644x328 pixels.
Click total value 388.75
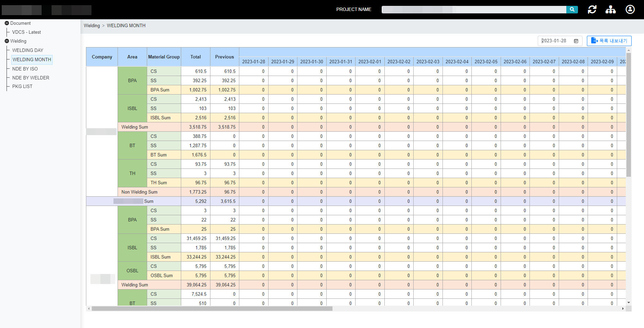click(200, 136)
